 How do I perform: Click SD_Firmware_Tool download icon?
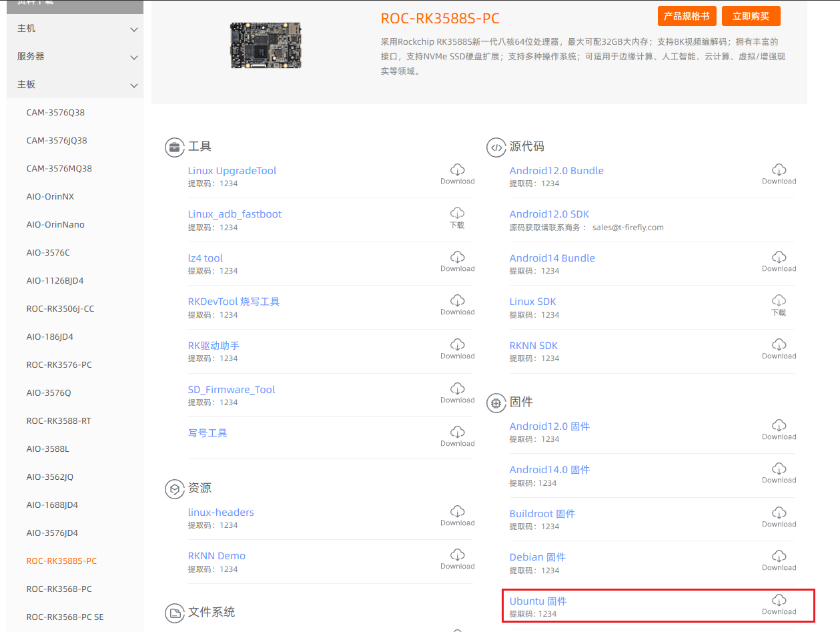[458, 388]
